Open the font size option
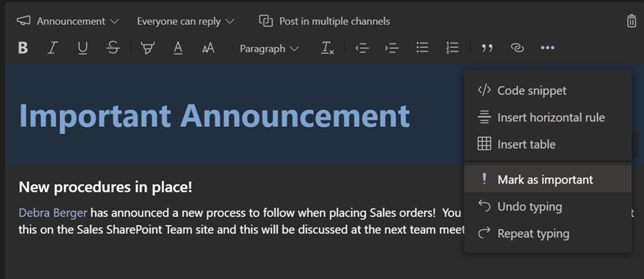The height and width of the screenshot is (279, 644). [208, 49]
